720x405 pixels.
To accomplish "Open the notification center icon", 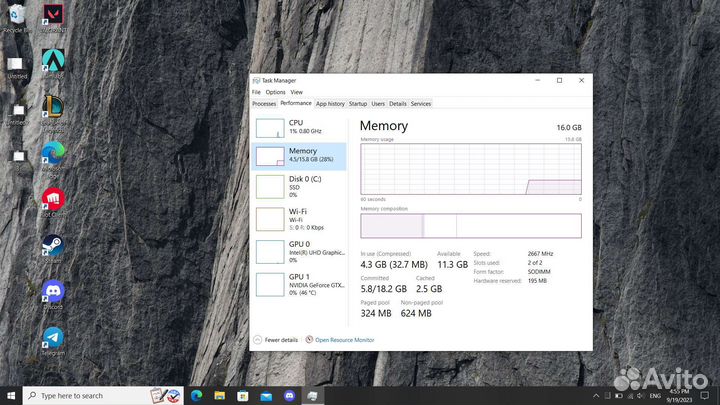I will coord(705,395).
